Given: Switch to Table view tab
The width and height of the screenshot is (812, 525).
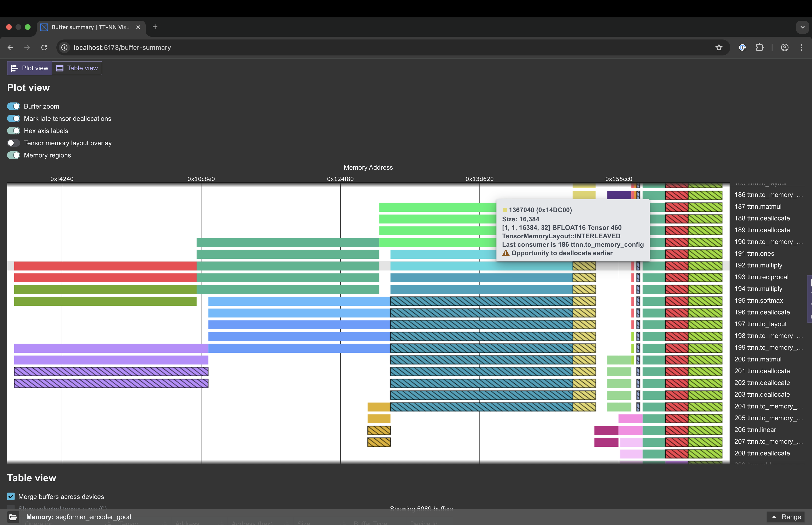Looking at the screenshot, I should 77,68.
